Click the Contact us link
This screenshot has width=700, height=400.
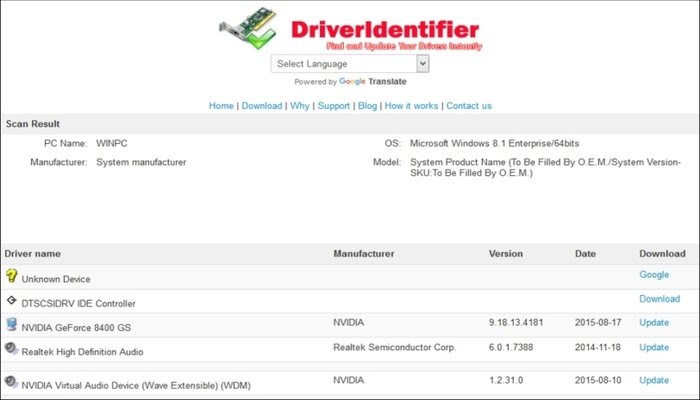[469, 106]
